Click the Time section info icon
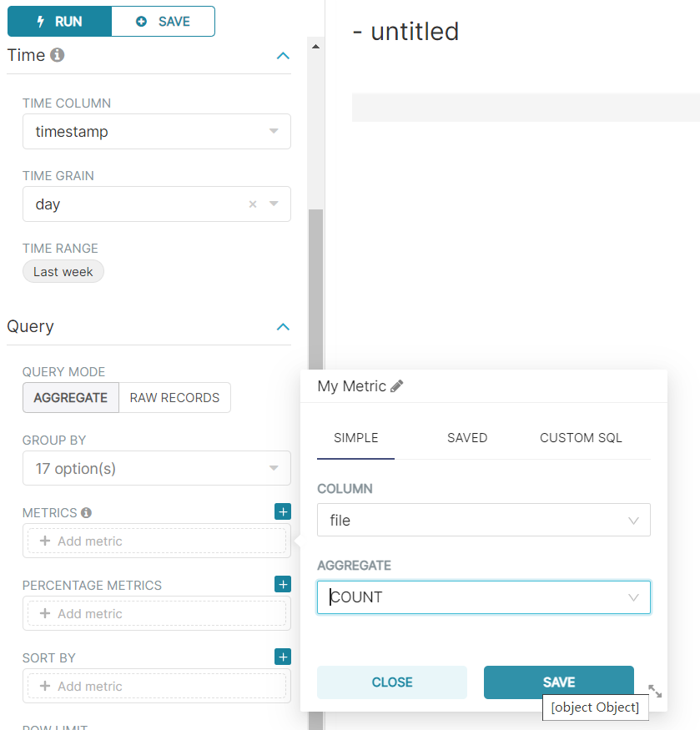The height and width of the screenshot is (730, 700). [x=55, y=55]
